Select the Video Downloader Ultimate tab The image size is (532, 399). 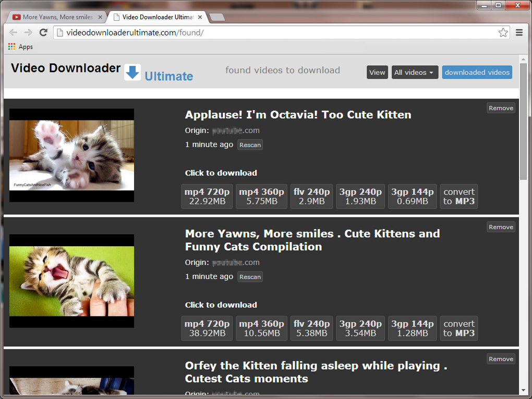158,17
